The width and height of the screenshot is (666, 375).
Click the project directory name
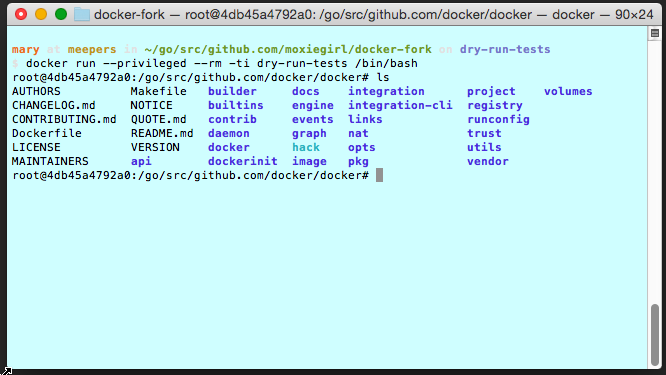pyautogui.click(x=491, y=91)
